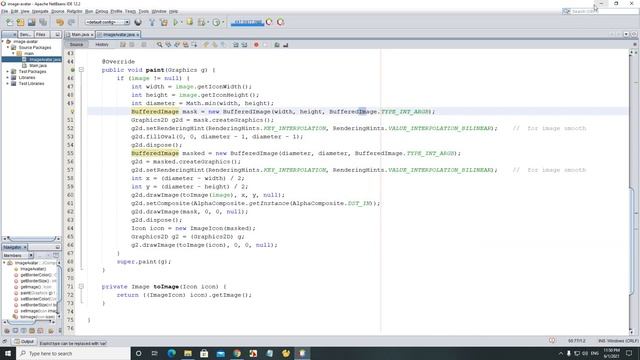The width and height of the screenshot is (640, 360).
Task: Open the Output panel button
Action: pyautogui.click(x=24, y=341)
